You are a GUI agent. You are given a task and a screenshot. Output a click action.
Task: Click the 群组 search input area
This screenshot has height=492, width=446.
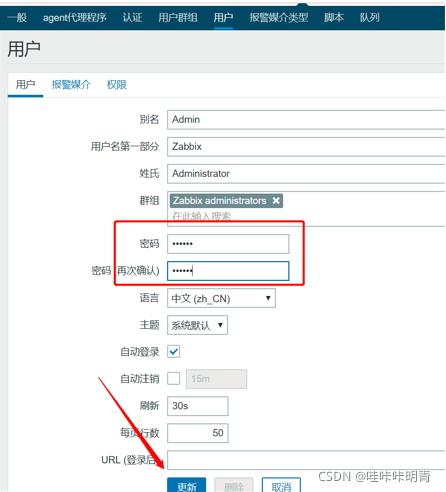tap(306, 217)
